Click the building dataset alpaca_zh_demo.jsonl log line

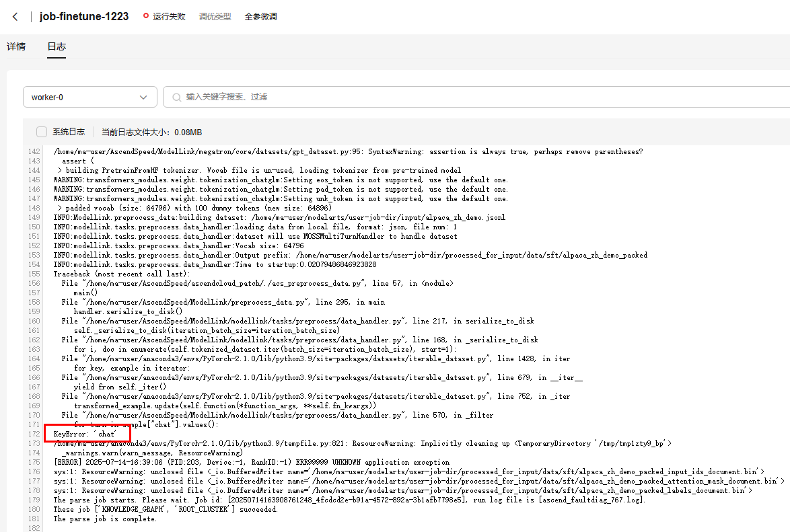tap(279, 218)
